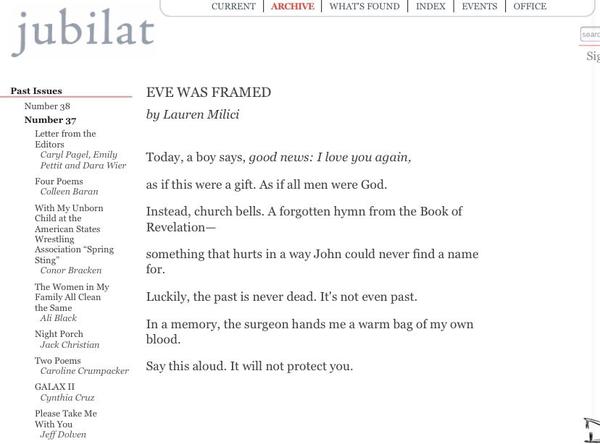
Task: Click into the search field
Action: coord(590,34)
